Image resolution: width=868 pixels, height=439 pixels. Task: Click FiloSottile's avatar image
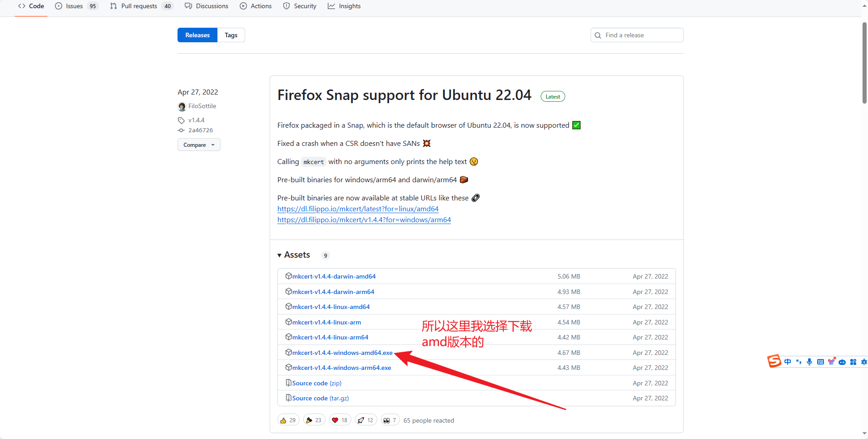point(182,106)
